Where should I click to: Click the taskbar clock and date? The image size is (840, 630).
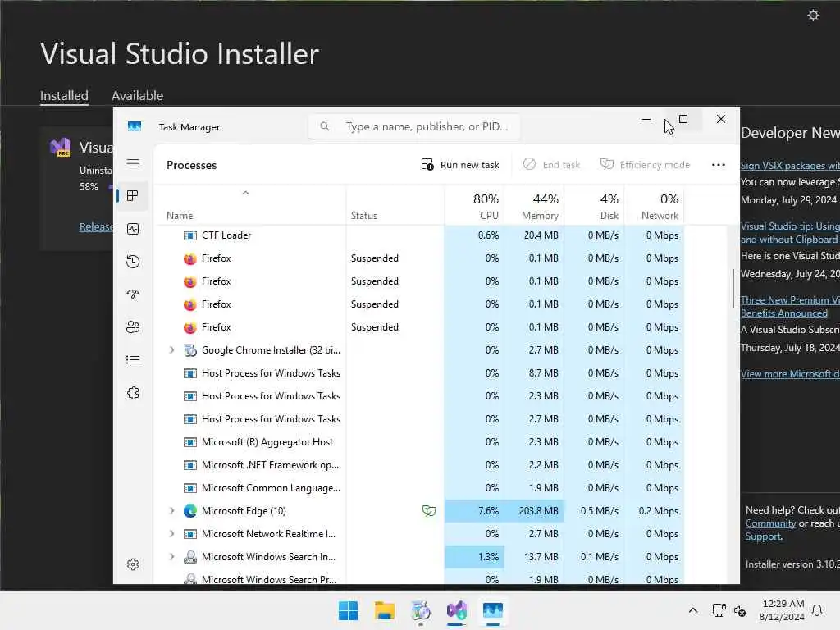point(782,610)
